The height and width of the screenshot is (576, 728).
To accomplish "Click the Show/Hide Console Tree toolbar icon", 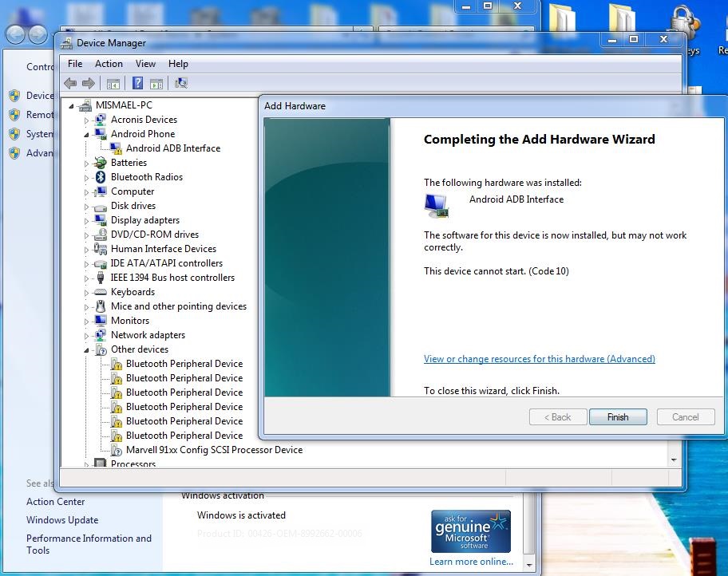I will click(113, 84).
